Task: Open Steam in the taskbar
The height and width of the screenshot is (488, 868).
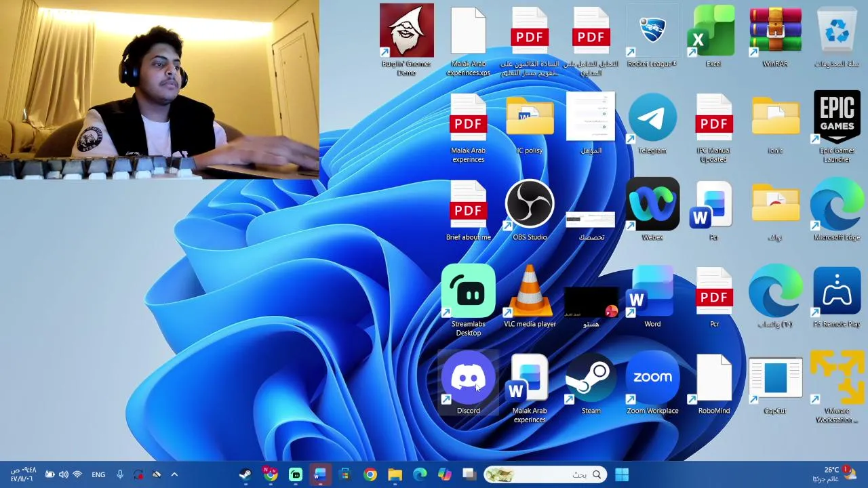Action: pos(245,474)
